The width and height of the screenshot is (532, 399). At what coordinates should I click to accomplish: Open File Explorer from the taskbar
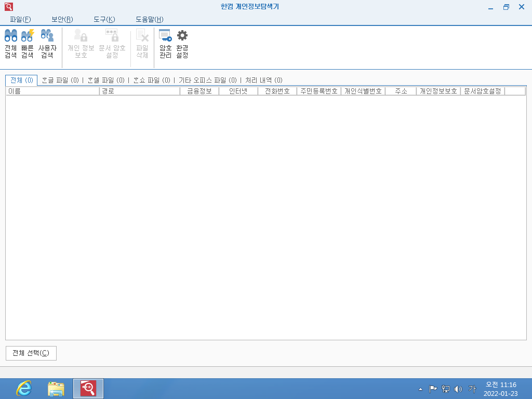[x=56, y=389]
